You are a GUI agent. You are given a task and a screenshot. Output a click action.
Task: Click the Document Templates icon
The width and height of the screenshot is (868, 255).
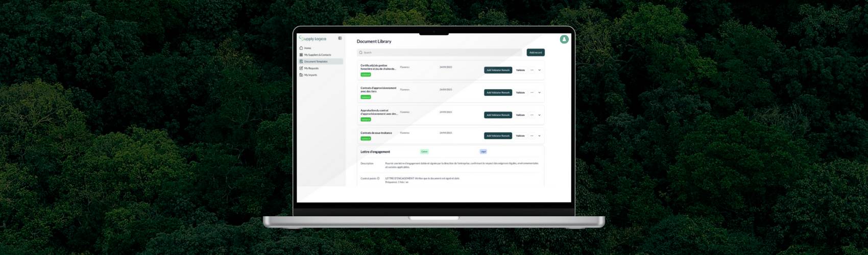tap(301, 61)
